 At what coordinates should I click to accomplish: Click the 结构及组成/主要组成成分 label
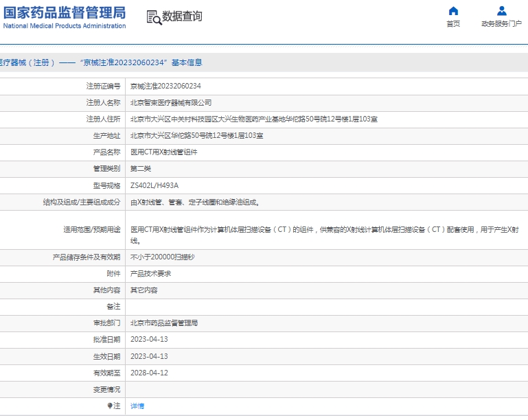[x=82, y=202]
